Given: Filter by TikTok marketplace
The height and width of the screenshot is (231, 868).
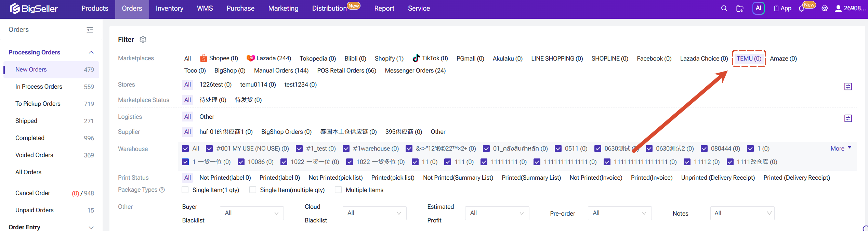Looking at the screenshot, I should (x=430, y=59).
